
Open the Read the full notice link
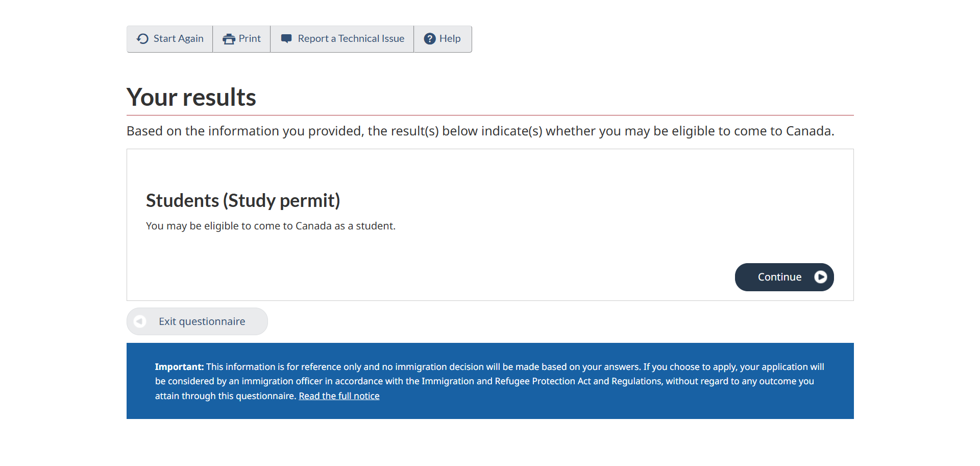[x=339, y=396]
